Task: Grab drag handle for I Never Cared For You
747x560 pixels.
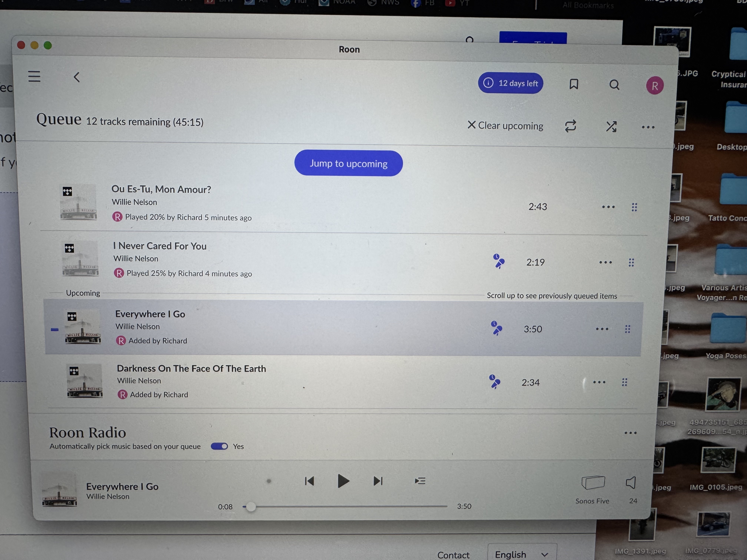Action: 631,263
